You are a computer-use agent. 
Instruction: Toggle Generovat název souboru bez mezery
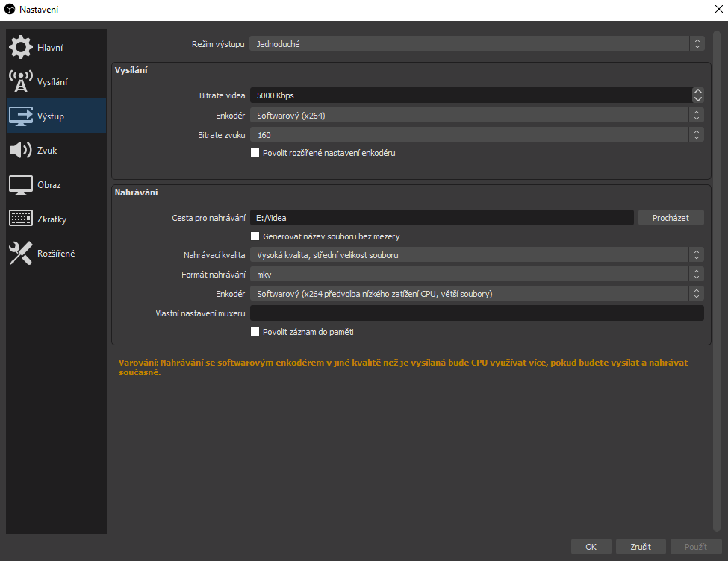pos(255,236)
